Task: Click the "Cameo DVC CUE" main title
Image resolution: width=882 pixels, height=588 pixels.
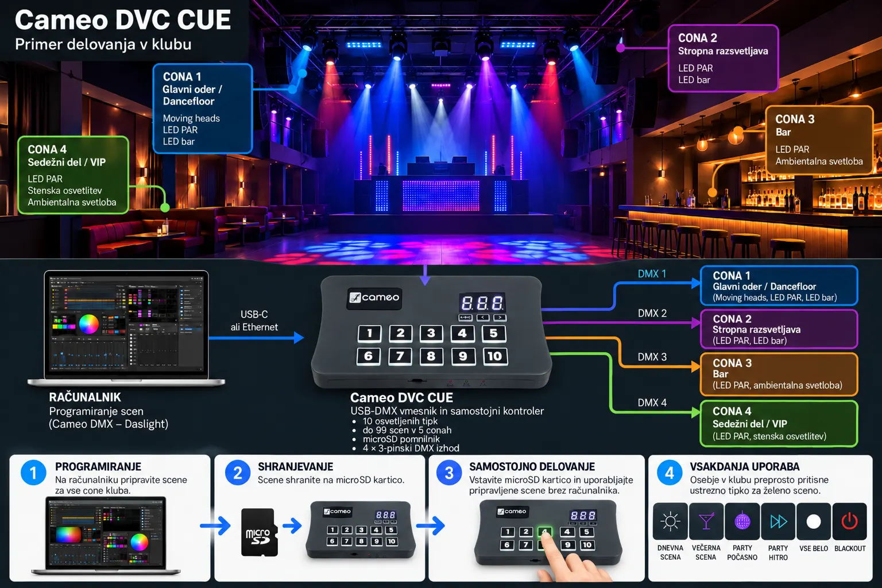Action: pos(123,20)
